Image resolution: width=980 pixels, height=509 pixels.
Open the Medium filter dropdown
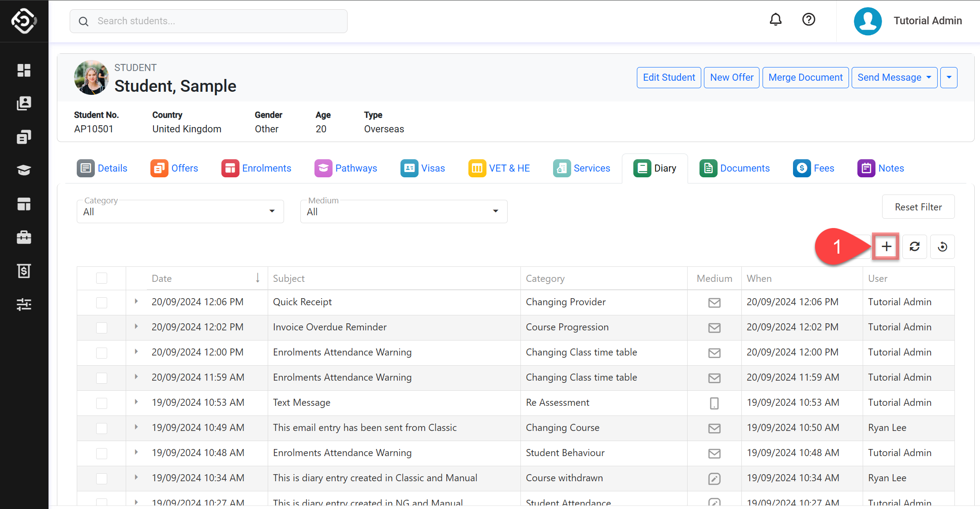tap(404, 212)
